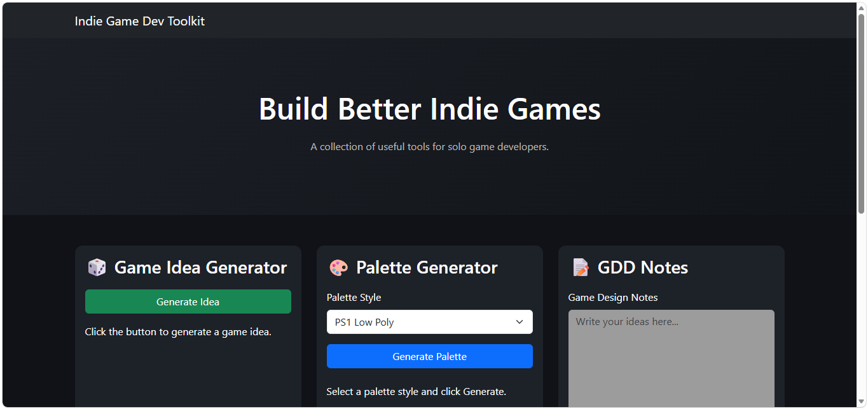The height and width of the screenshot is (409, 868).
Task: Click inside the Game Design Notes text area
Action: 672,358
